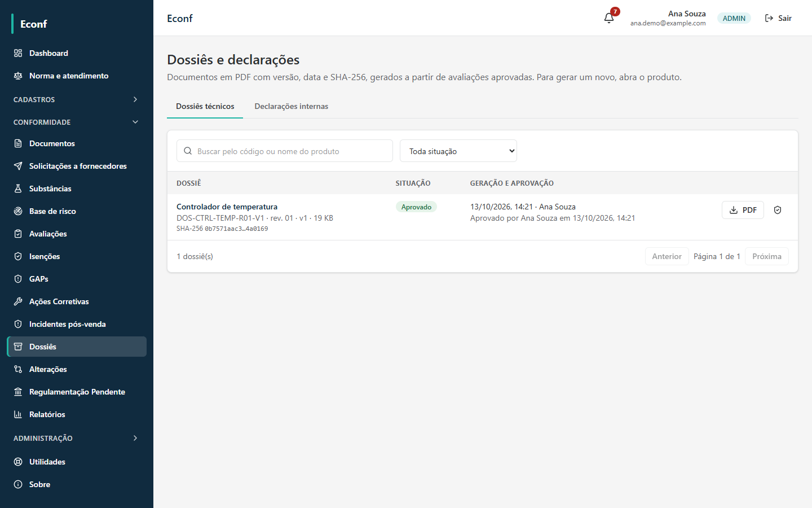
Task: Click the Controlador de temperatura dossier name
Action: point(227,207)
